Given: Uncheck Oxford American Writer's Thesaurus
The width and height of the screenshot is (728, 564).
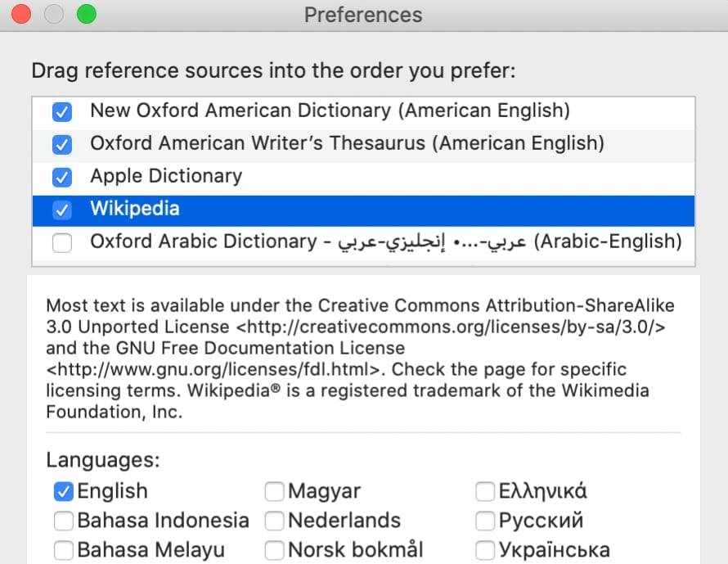Looking at the screenshot, I should [x=62, y=144].
